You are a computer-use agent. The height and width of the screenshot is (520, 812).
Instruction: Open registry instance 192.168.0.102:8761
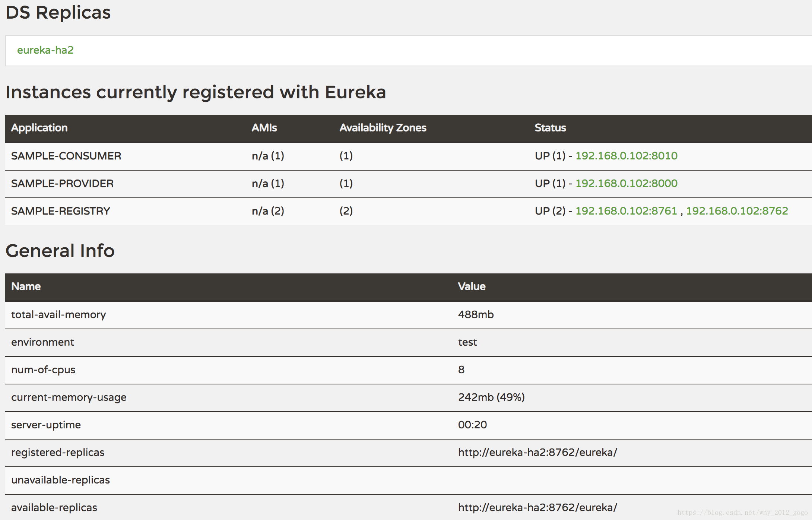pyautogui.click(x=626, y=211)
